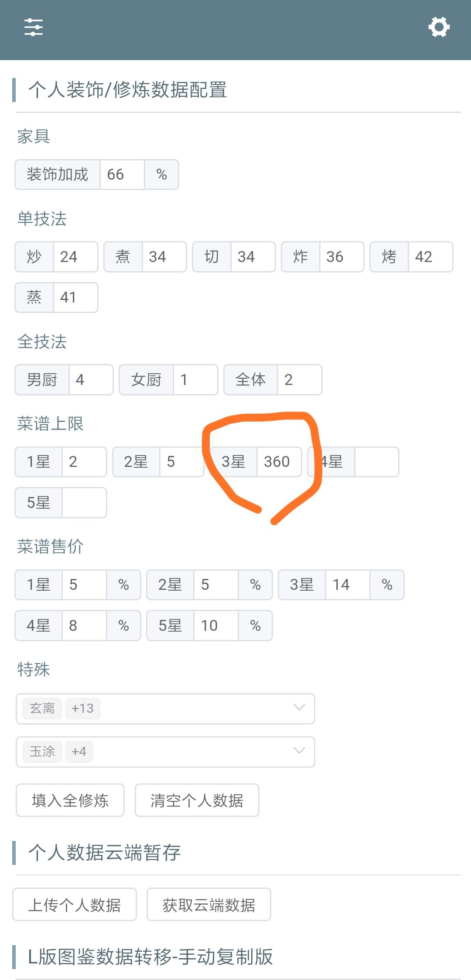This screenshot has width=471, height=980.
Task: Click the 3星 菜谱上限 field showing 360
Action: point(279,462)
